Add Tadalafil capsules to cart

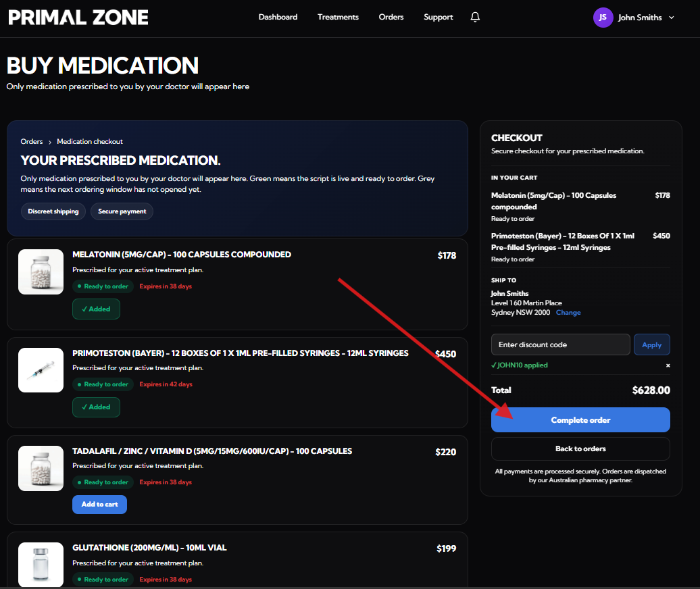[x=99, y=505]
